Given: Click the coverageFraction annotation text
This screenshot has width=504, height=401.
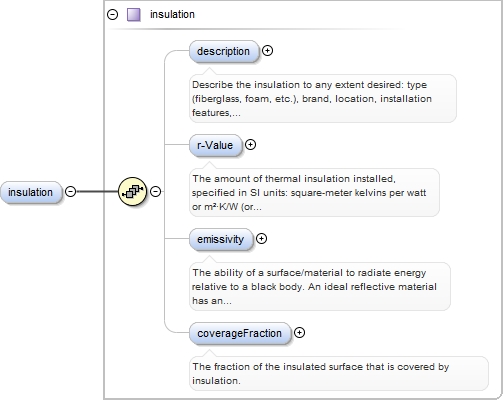Looking at the screenshot, I should point(339,374).
